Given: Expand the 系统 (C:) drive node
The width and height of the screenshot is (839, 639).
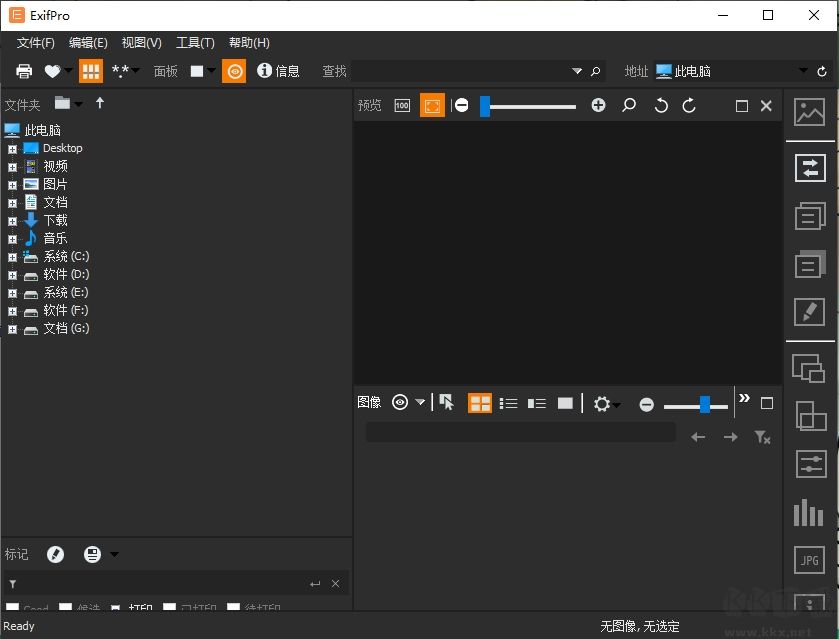Looking at the screenshot, I should 10,256.
